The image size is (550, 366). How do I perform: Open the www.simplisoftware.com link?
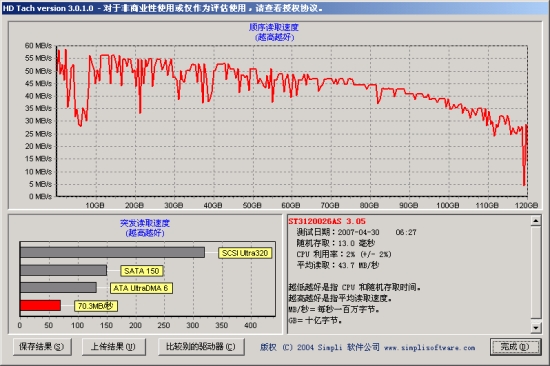pyautogui.click(x=429, y=347)
